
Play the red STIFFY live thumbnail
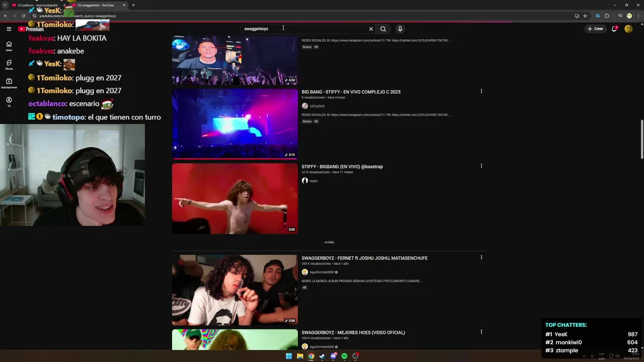235,199
